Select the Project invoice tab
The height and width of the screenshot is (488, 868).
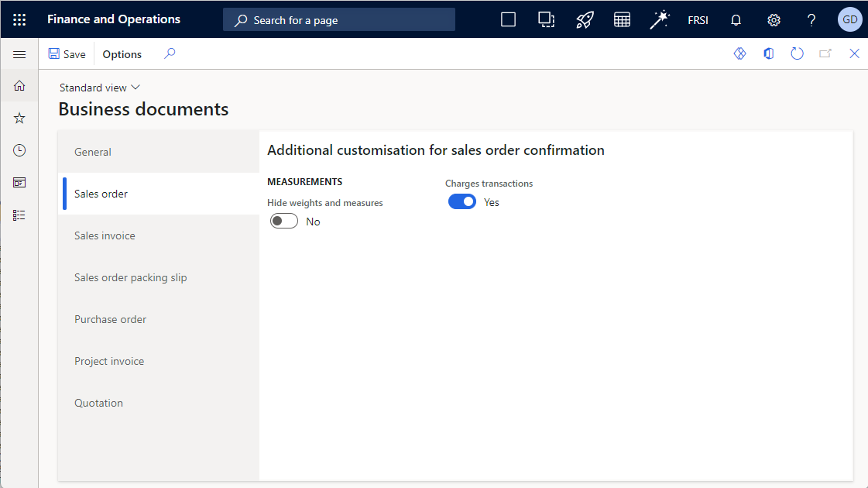pos(159,361)
